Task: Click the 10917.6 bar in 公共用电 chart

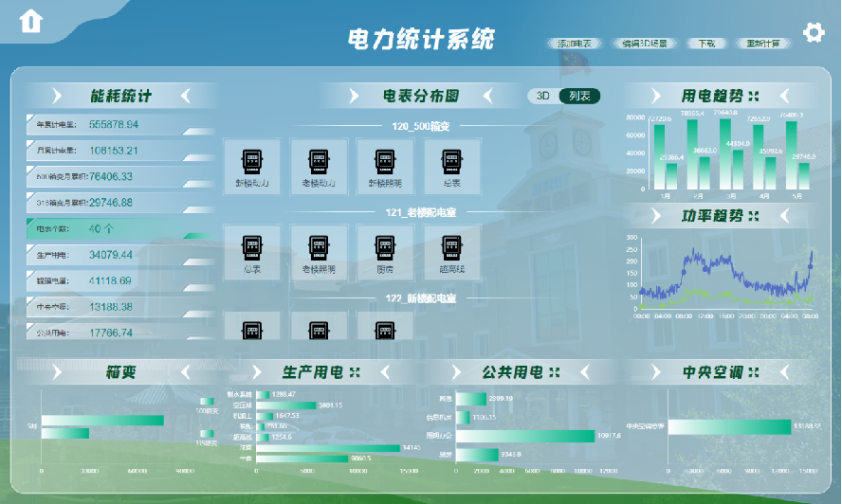Action: click(525, 436)
